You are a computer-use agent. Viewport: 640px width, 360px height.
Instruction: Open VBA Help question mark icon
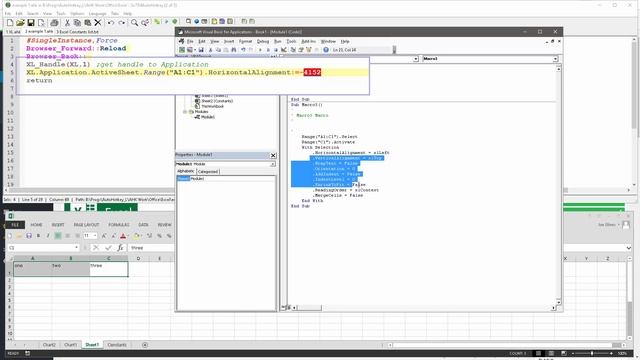pos(326,50)
